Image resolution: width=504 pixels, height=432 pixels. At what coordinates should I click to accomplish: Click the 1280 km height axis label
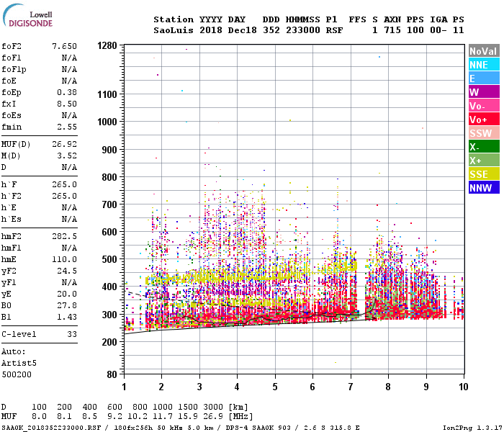[107, 45]
